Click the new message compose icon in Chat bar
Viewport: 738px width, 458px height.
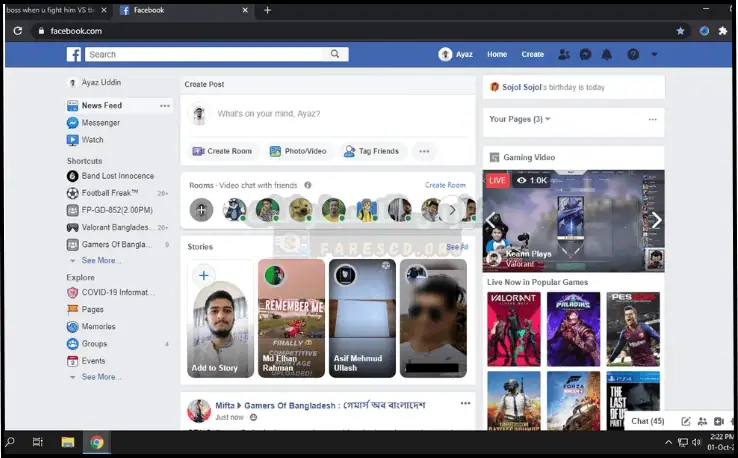(686, 421)
